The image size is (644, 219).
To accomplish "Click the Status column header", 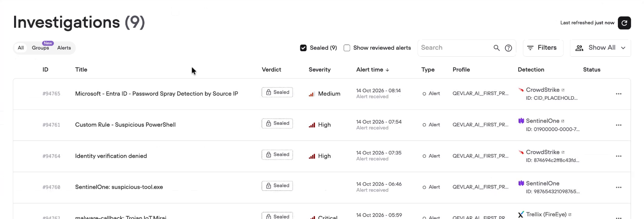I will [x=592, y=70].
